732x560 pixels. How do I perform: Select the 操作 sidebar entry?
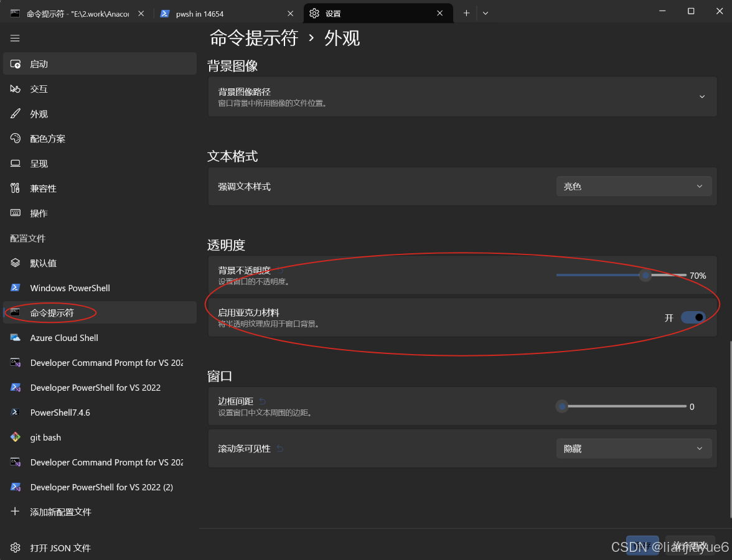point(38,213)
